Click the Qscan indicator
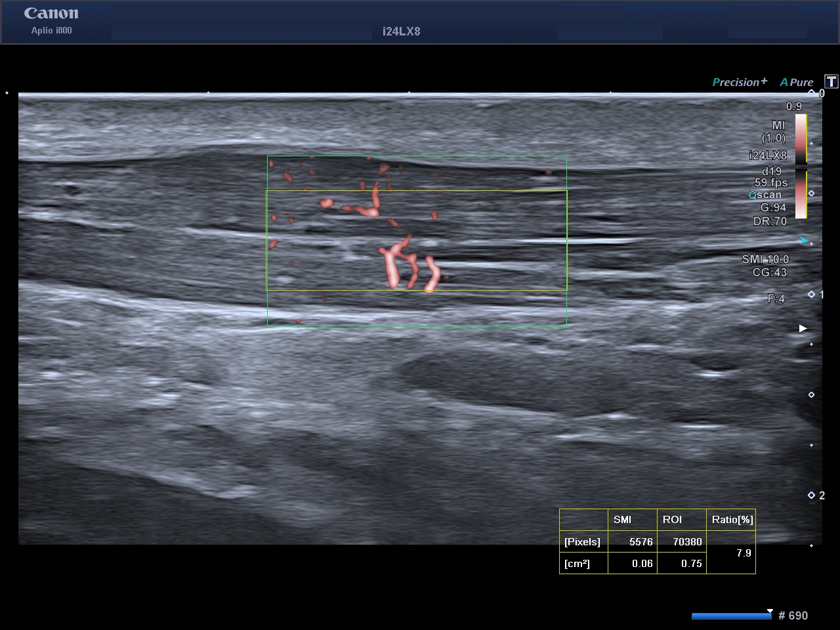The width and height of the screenshot is (840, 630). [766, 195]
